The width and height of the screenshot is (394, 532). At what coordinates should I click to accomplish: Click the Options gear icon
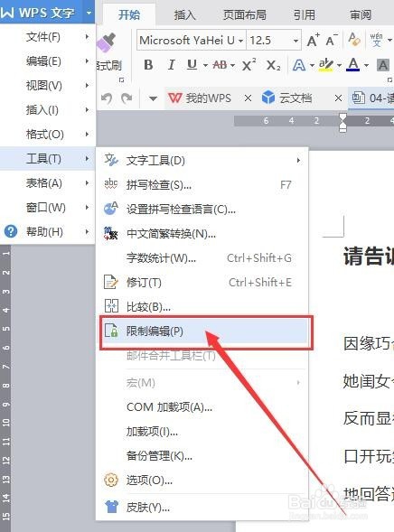tap(111, 480)
